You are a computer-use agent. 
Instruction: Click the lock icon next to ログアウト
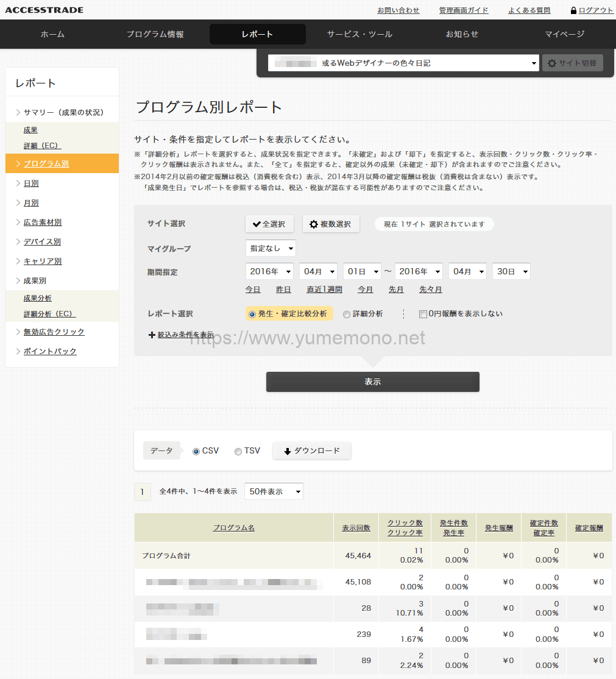[x=573, y=10]
